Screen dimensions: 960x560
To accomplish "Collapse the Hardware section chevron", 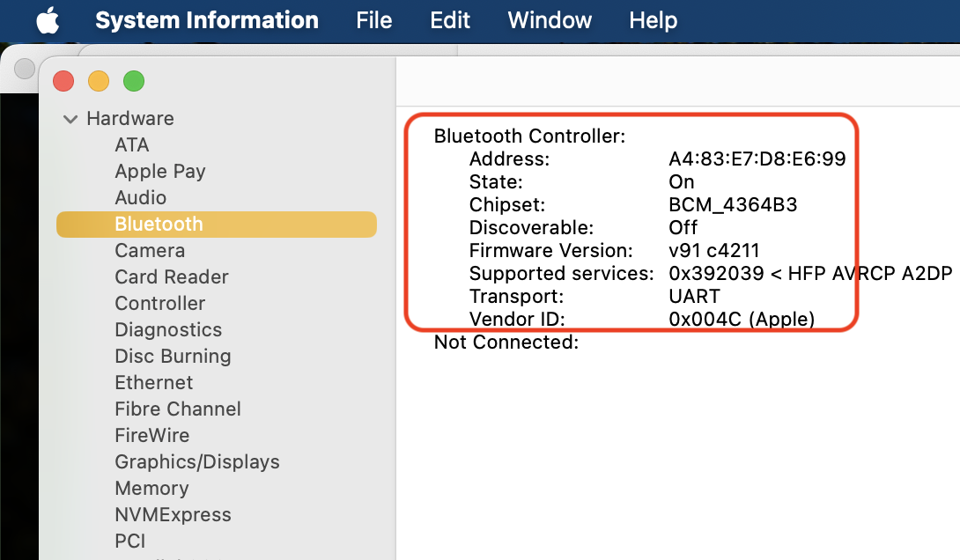I will 70,119.
